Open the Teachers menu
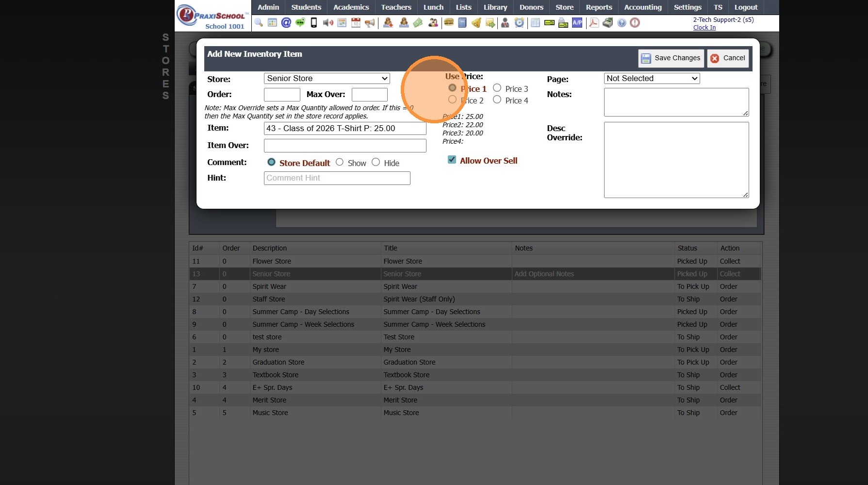868x485 pixels. coord(396,7)
